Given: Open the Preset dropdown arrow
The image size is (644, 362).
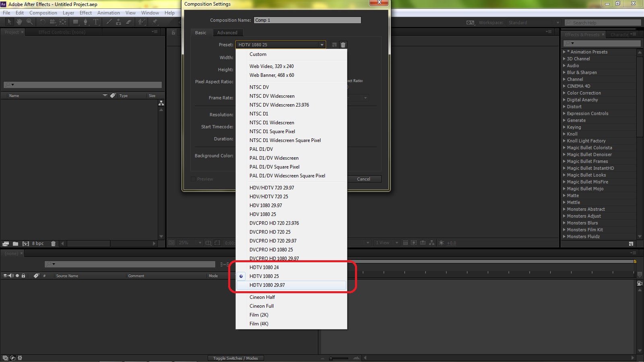Looking at the screenshot, I should click(x=322, y=45).
